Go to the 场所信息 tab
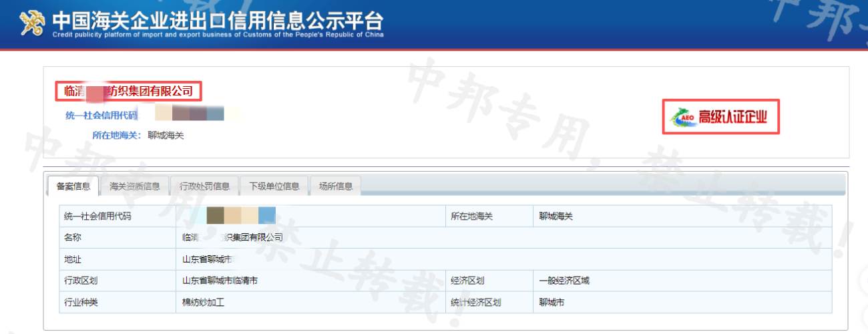The image size is (868, 334). tap(335, 186)
